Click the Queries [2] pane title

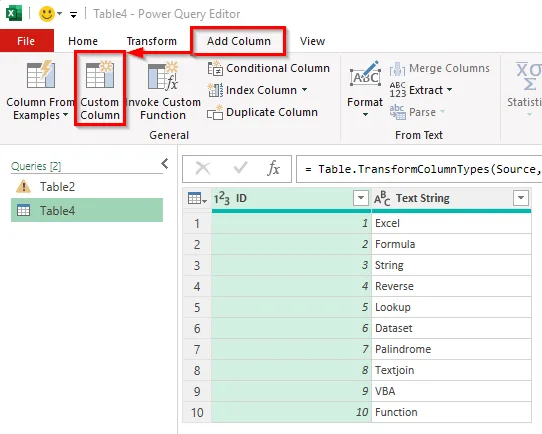[36, 166]
